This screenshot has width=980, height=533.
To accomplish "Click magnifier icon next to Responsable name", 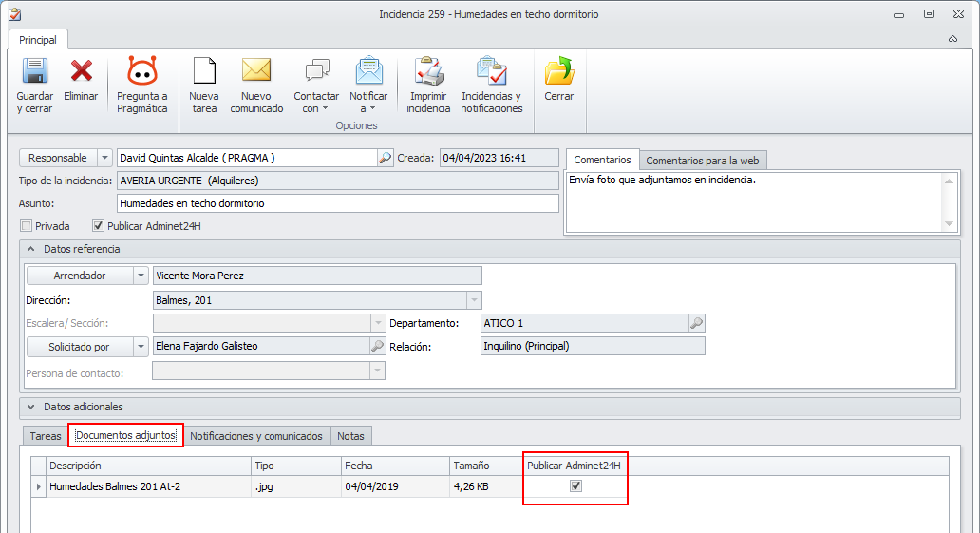I will point(385,158).
